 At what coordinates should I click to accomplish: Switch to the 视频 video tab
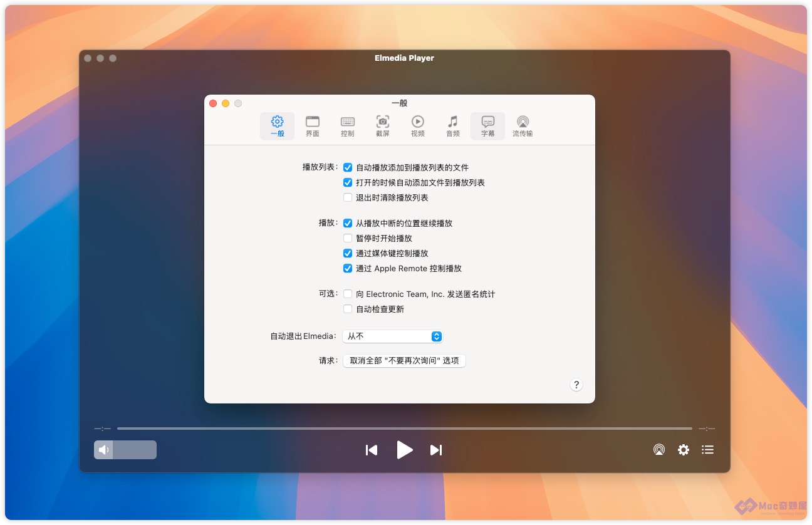point(417,126)
